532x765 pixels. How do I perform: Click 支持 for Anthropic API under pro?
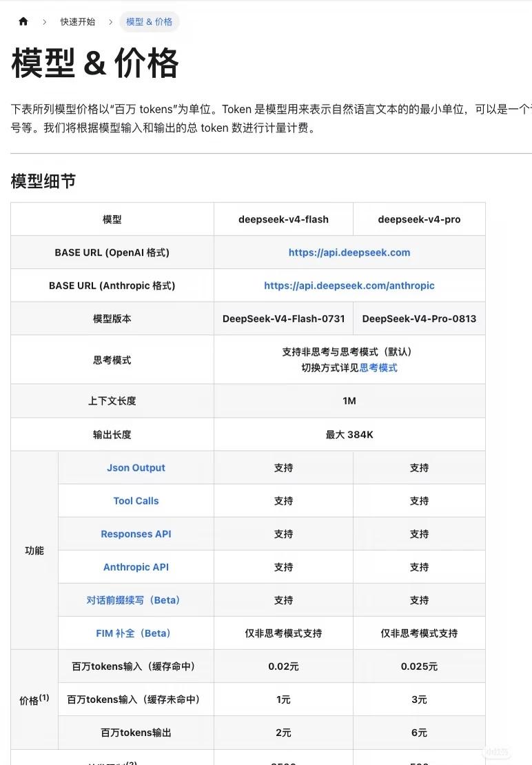point(420,567)
